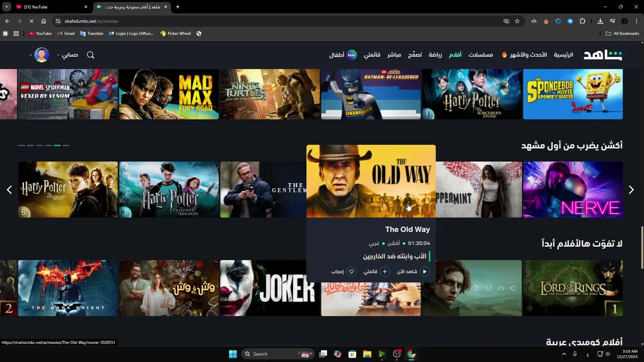Open the تصفّح nav item

tap(415, 55)
